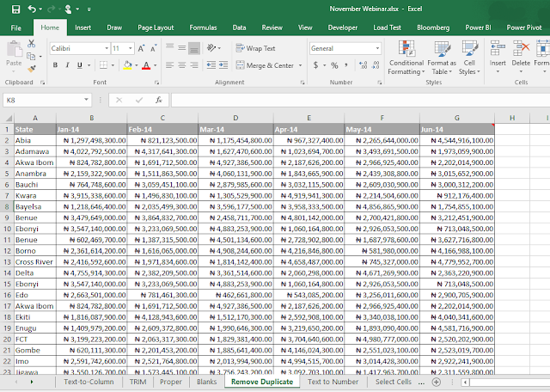Toggle Bold formatting
Screen dimensions: 550x392
(x=55, y=65)
